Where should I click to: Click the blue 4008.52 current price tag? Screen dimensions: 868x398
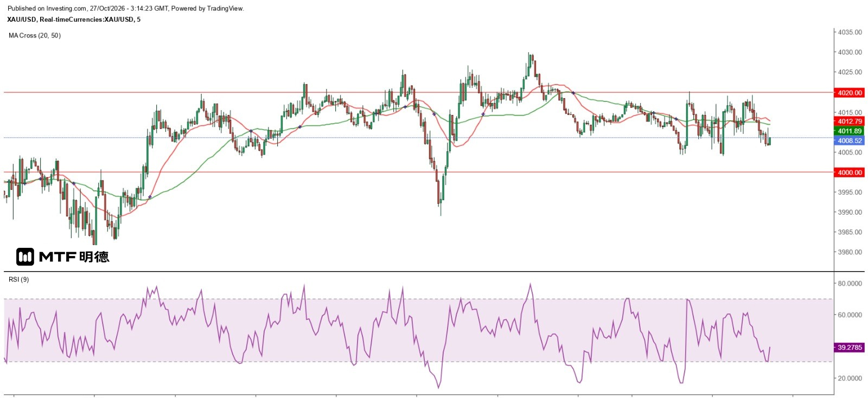[849, 141]
